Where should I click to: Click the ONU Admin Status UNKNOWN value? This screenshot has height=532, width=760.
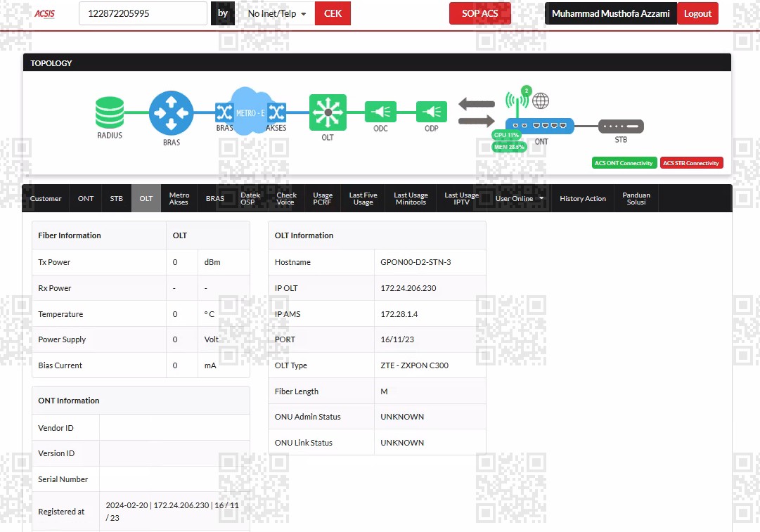point(402,417)
